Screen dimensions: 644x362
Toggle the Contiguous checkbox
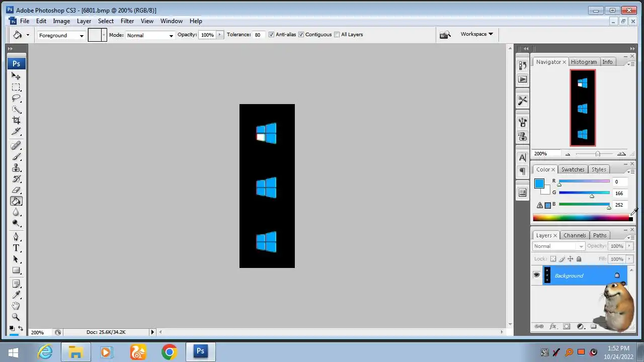coord(301,35)
